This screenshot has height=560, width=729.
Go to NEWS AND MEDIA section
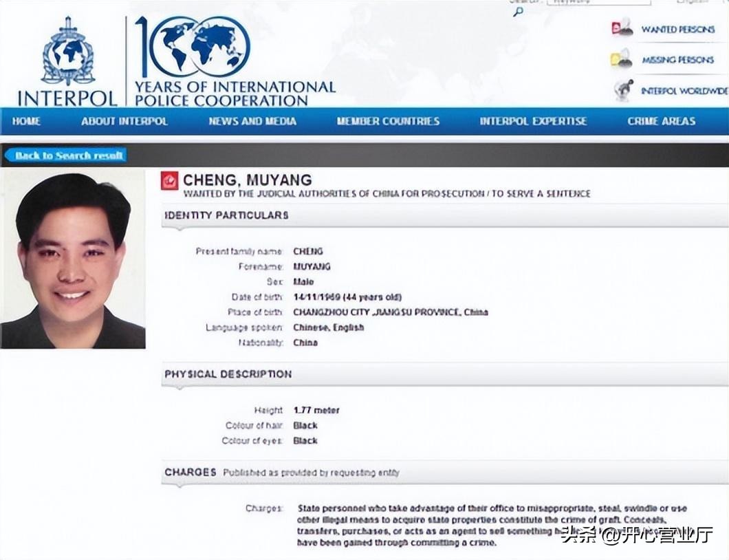pyautogui.click(x=252, y=121)
